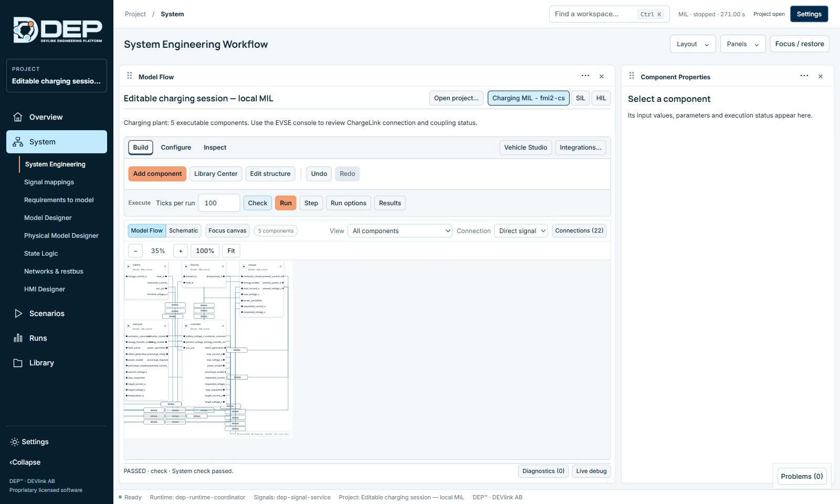Zoom in the canvas with plus button
The image size is (840, 504).
[x=181, y=251]
